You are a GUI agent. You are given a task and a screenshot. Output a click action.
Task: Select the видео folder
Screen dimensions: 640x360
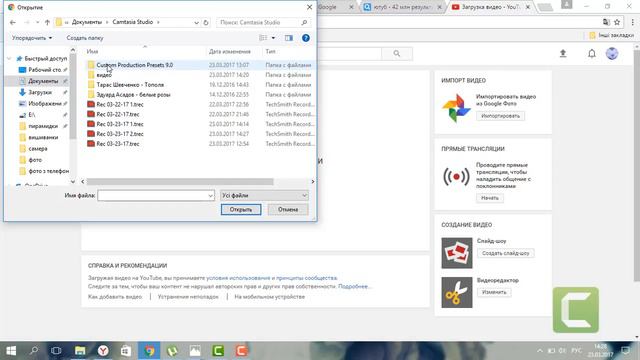pyautogui.click(x=104, y=75)
